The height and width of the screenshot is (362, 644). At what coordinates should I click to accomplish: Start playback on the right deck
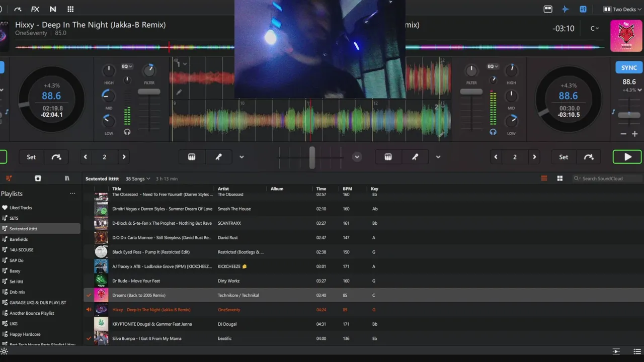pos(627,157)
